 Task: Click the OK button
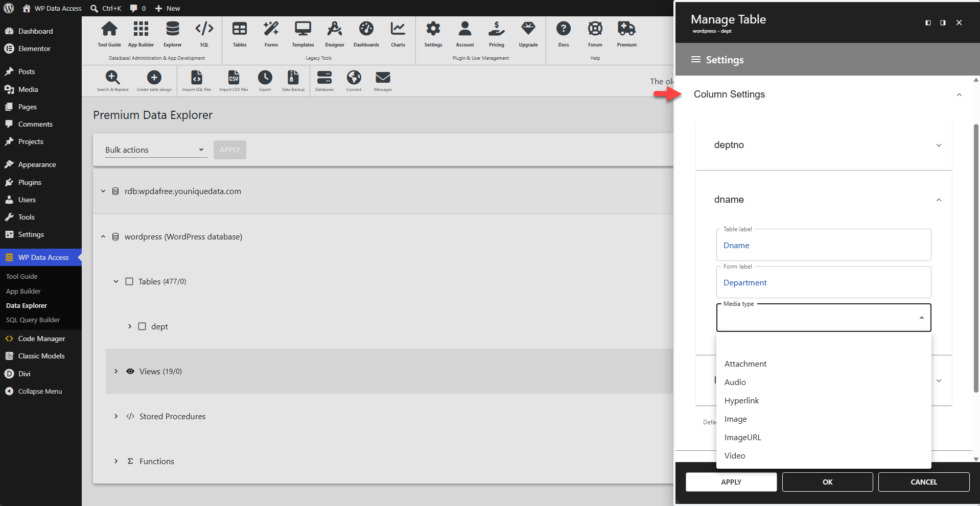pyautogui.click(x=827, y=482)
